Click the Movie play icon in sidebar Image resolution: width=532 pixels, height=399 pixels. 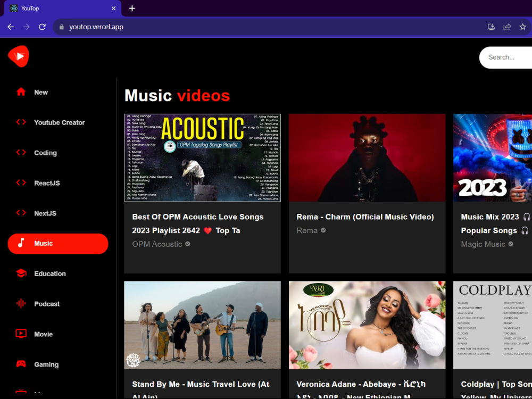(x=21, y=334)
